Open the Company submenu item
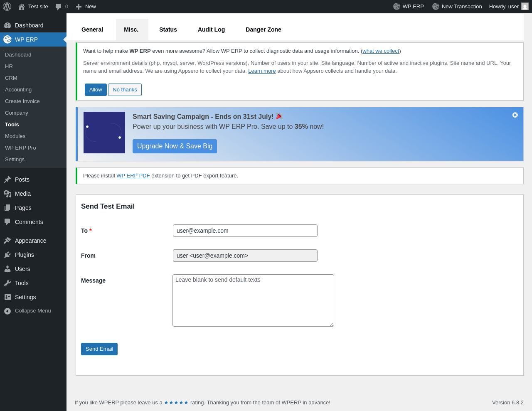Viewport: 532px width, 411px height. pyautogui.click(x=33, y=113)
